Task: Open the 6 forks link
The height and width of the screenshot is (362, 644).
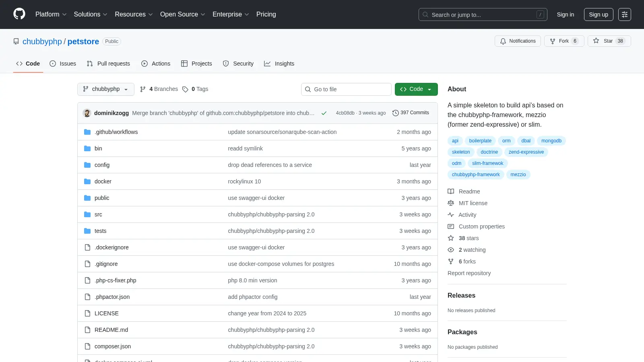Action: coord(467,261)
